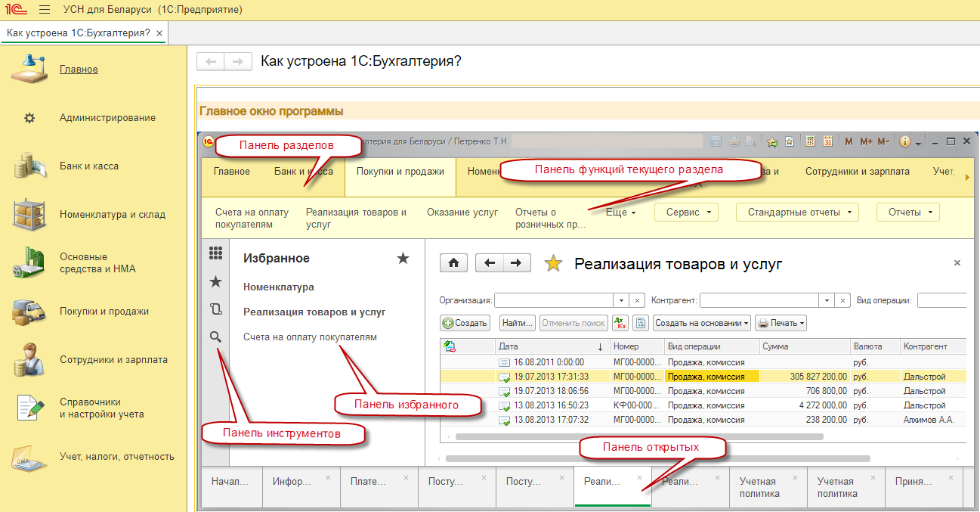Viewport: 980px width, 512px height.
Task: Select the Оказание услуг command
Action: (x=462, y=213)
